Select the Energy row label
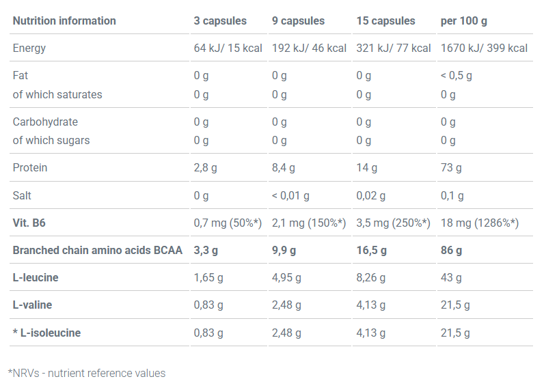The width and height of the screenshot is (544, 392). coord(29,48)
